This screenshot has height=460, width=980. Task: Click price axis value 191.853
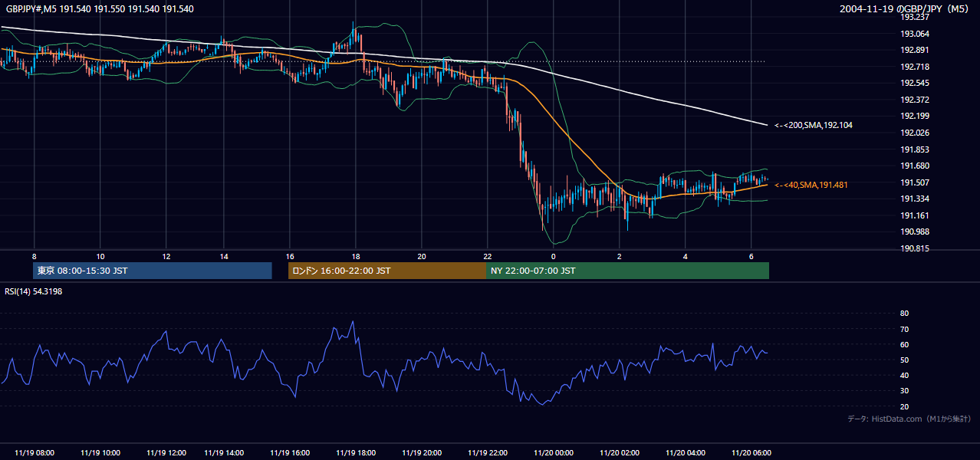[x=915, y=149]
